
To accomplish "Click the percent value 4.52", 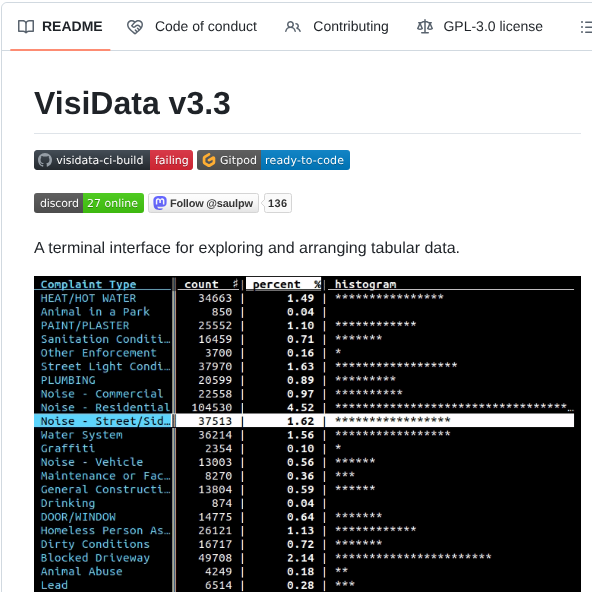I will tap(301, 407).
